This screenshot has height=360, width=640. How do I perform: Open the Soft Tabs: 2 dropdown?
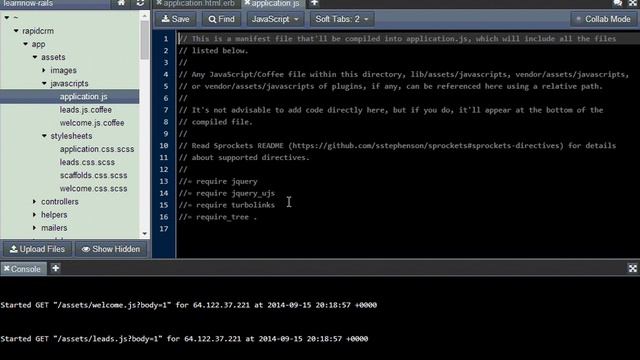[342, 19]
